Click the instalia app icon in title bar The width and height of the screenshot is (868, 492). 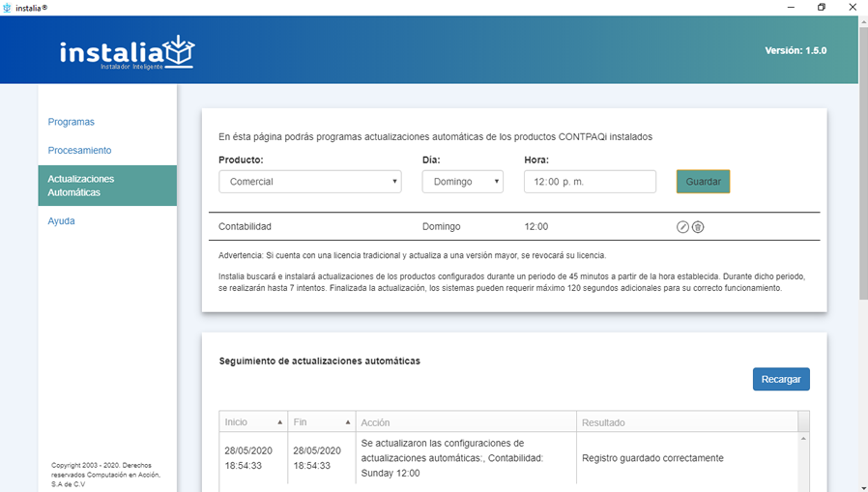pos(7,8)
